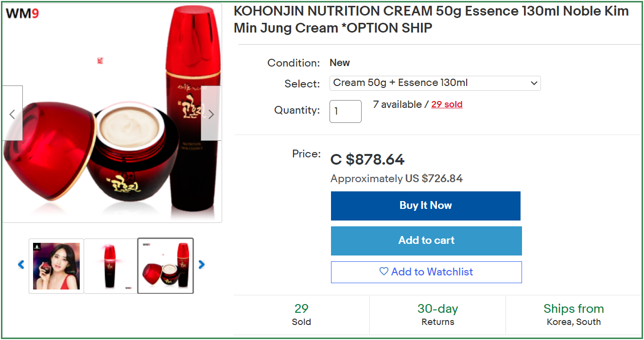Click the dropdown chevron for Cream 50g + Essence 130ml

534,83
